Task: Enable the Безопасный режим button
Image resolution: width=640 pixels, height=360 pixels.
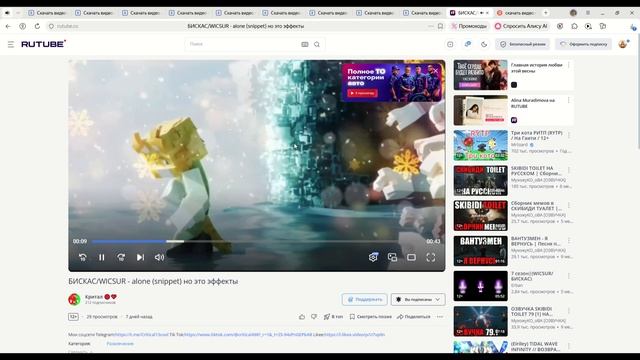Action: pyautogui.click(x=523, y=44)
